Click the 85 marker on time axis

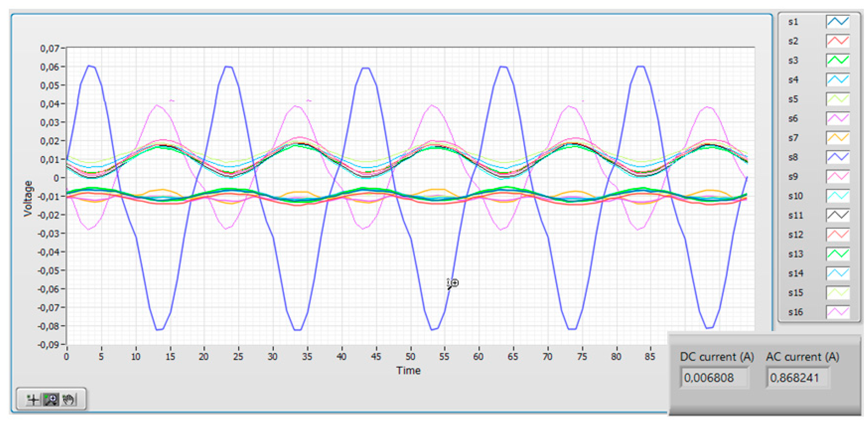point(650,357)
